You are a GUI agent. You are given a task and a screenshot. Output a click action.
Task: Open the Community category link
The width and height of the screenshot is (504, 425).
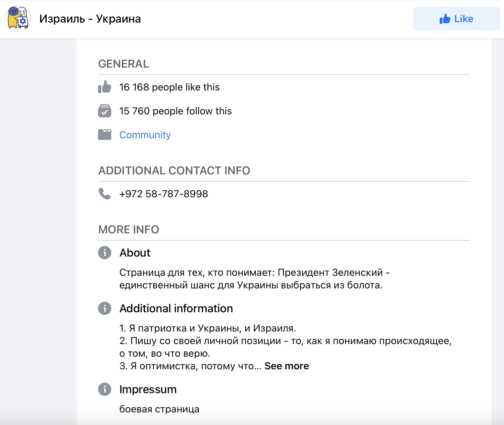pos(145,135)
